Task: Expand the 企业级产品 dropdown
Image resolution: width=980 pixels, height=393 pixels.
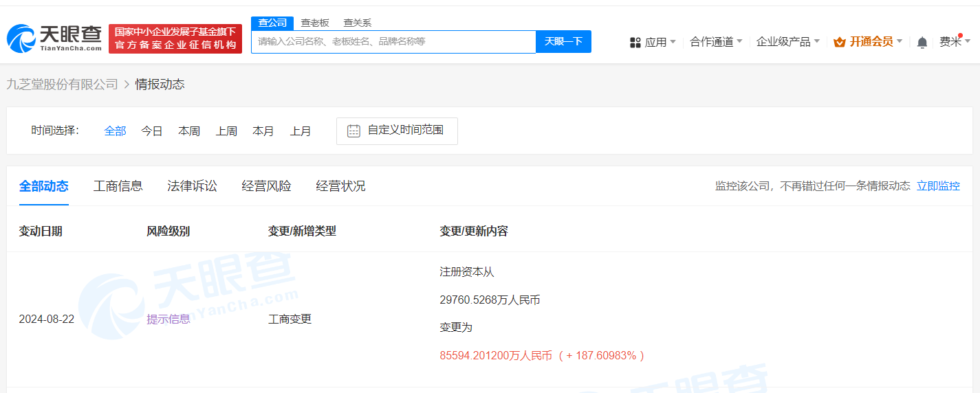Action: [787, 42]
